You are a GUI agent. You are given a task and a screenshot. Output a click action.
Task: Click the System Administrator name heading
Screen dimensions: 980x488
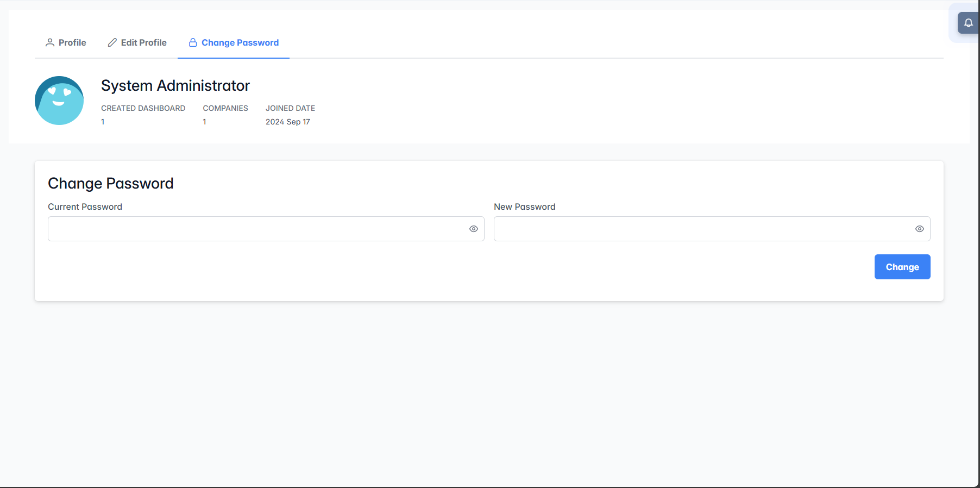(175, 86)
